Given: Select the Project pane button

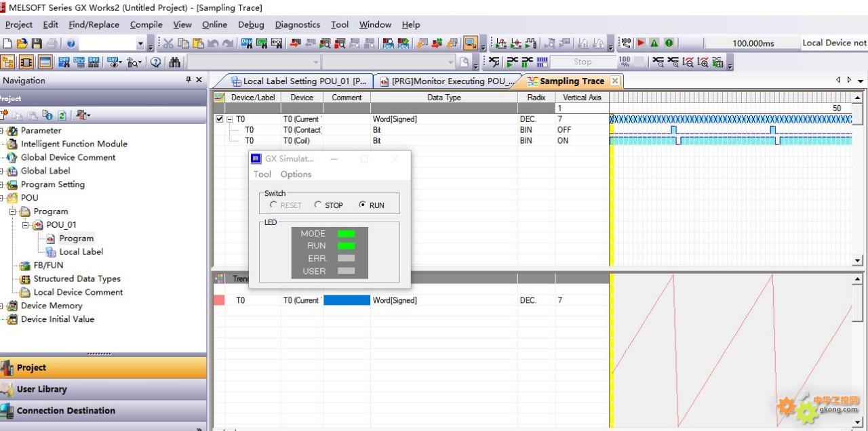Looking at the screenshot, I should (103, 367).
